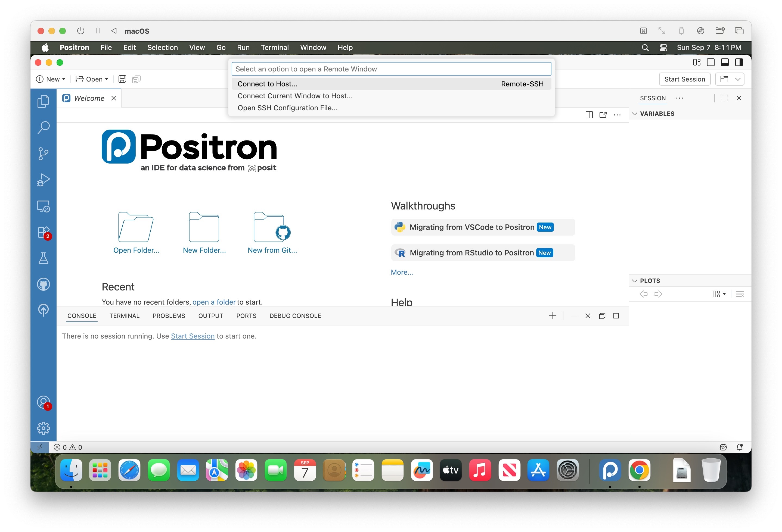Image resolution: width=782 pixels, height=532 pixels.
Task: Open the plots layout dropdown
Action: click(719, 294)
